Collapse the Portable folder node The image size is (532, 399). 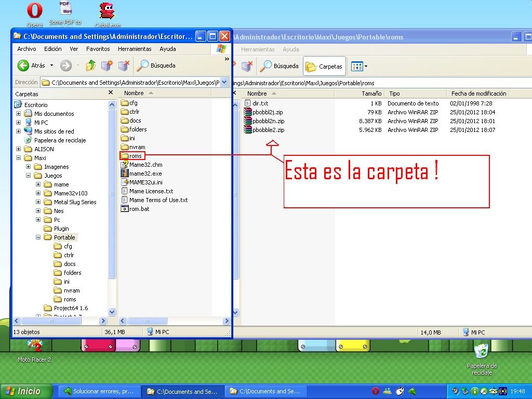[38, 237]
